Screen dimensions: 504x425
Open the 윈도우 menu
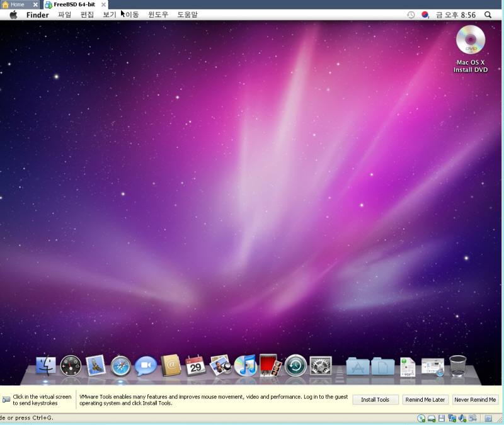(x=158, y=14)
